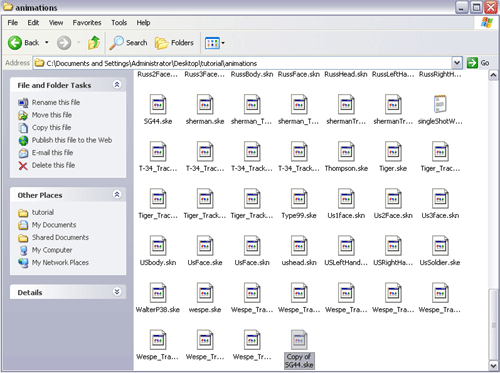Expand the Details panel
Screen dimensions: 500x373
(x=117, y=292)
